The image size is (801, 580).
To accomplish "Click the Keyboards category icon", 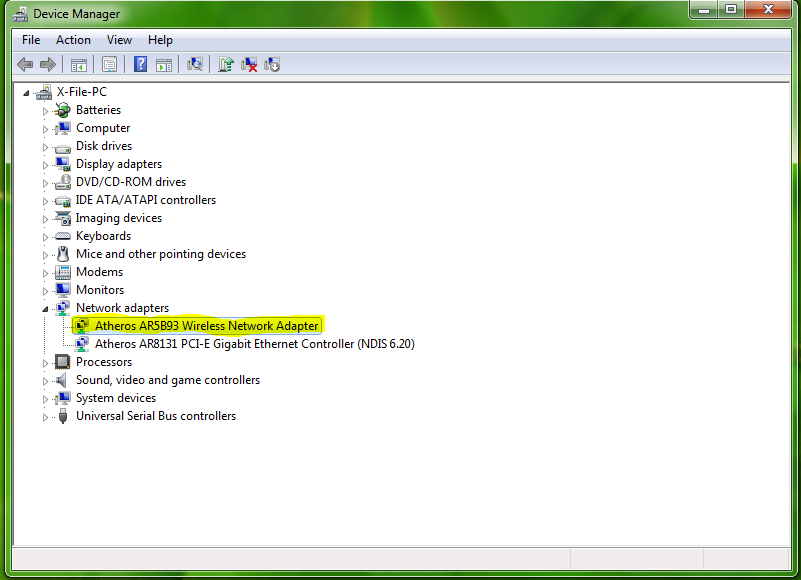I will coord(63,236).
